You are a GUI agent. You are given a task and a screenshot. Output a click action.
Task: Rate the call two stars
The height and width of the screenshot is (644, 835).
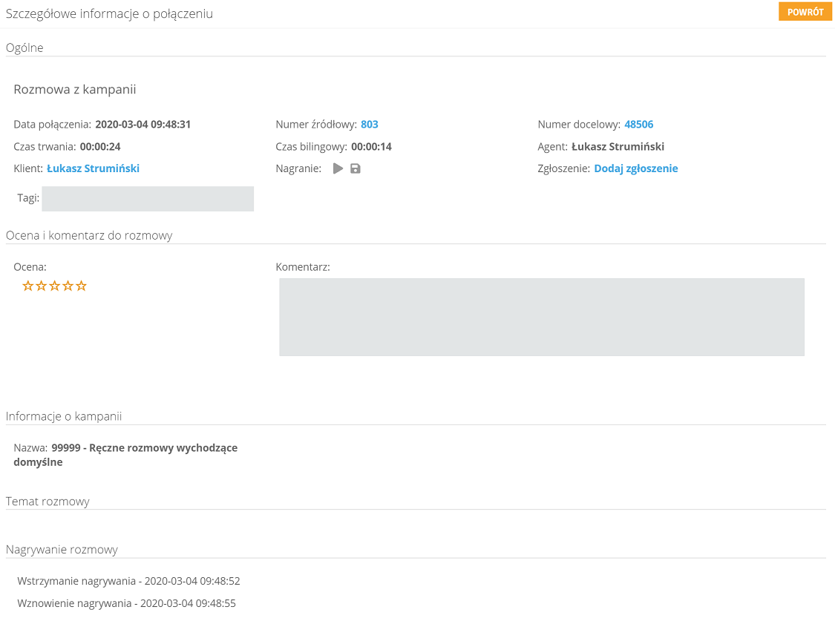(41, 286)
